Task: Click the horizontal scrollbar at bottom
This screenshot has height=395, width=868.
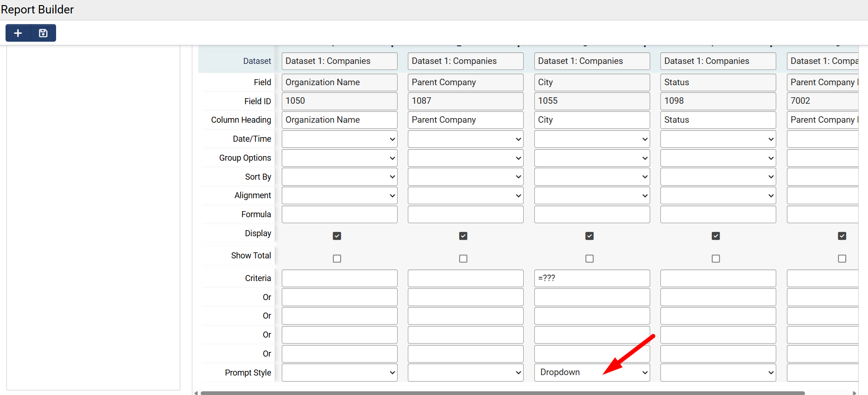Action: 502,393
